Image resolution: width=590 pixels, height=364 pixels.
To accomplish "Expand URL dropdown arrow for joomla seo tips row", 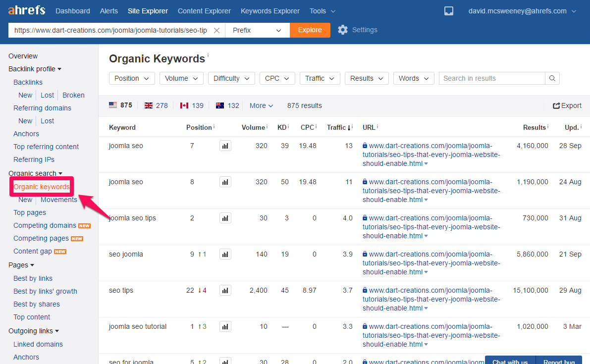I will pos(426,236).
